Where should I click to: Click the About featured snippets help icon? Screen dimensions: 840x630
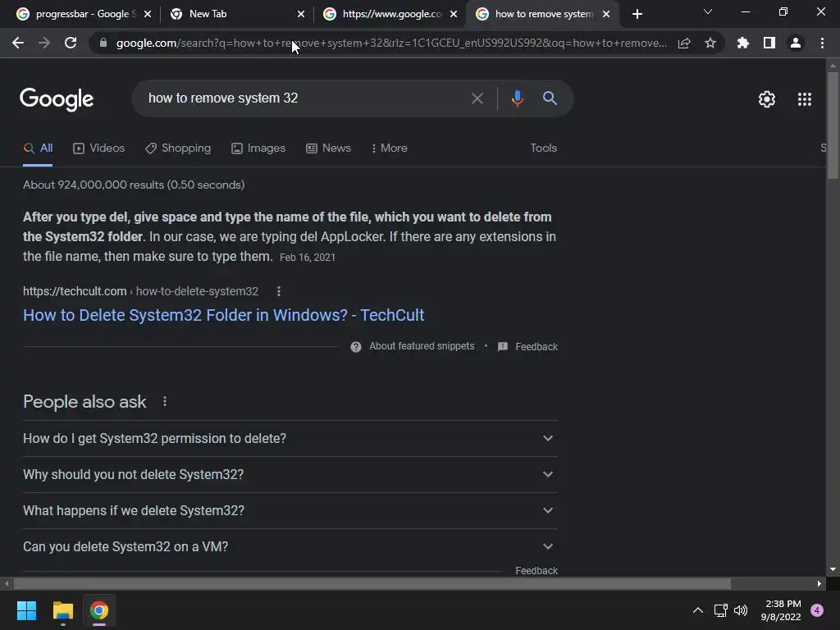[x=356, y=347]
